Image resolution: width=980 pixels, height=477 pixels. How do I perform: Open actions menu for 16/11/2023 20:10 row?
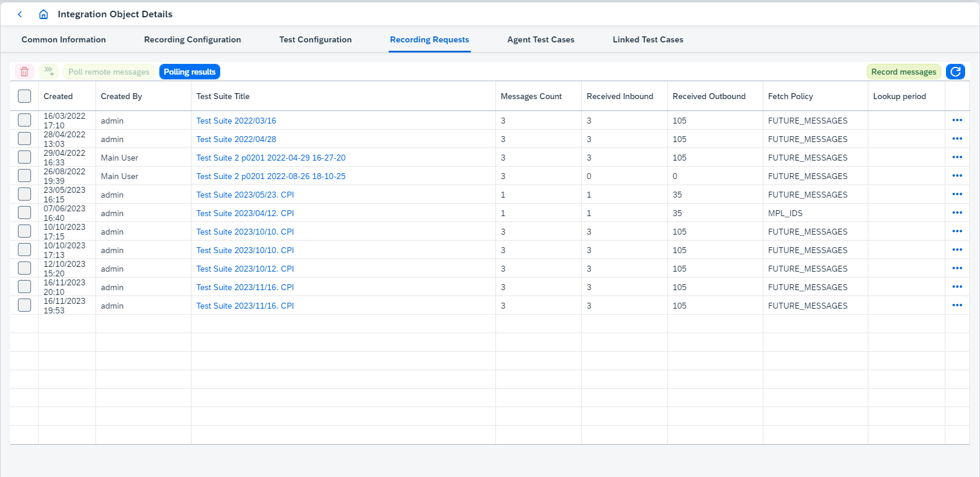957,287
